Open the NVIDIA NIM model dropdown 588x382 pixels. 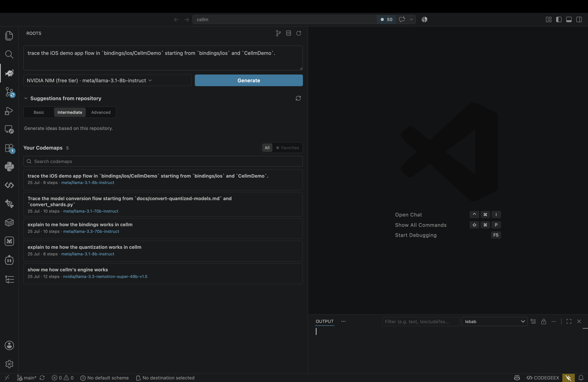coord(108,81)
